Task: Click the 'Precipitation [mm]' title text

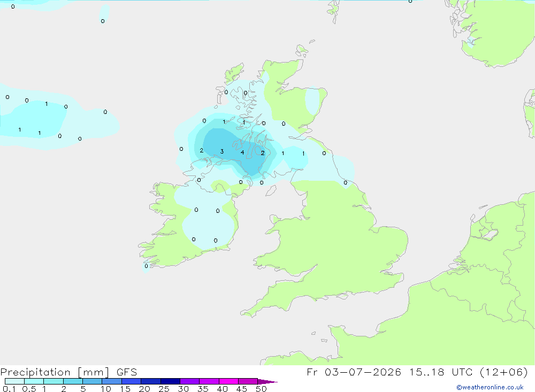Action: (x=55, y=372)
